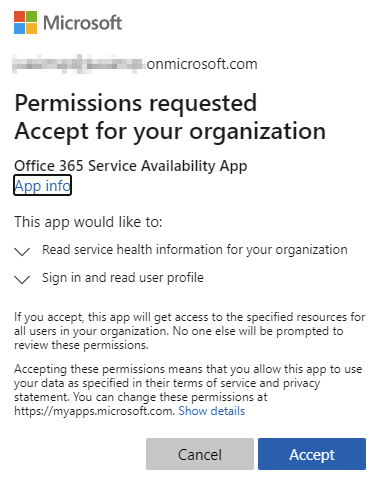Click the yellow square of the Microsoft logo
388x481 pixels.
pos(31,28)
